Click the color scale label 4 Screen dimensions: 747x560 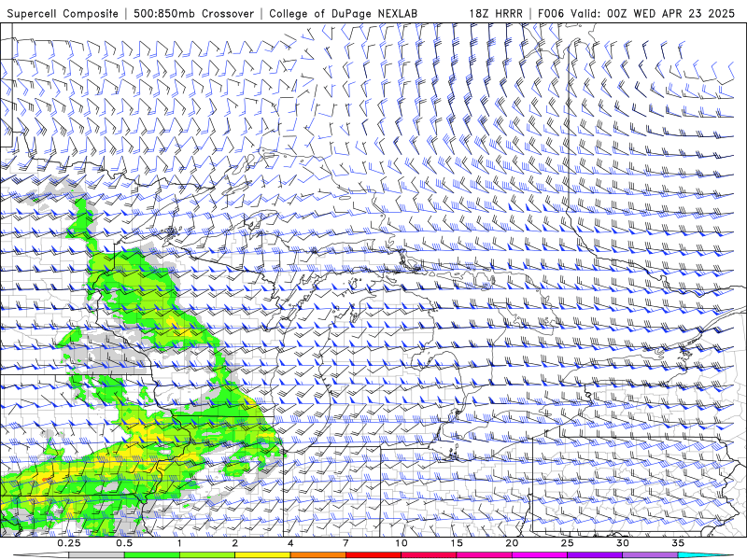tap(290, 543)
